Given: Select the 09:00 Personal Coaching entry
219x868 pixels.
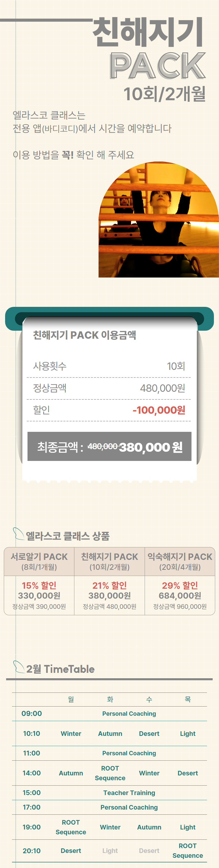Looking at the screenshot, I should tap(129, 713).
